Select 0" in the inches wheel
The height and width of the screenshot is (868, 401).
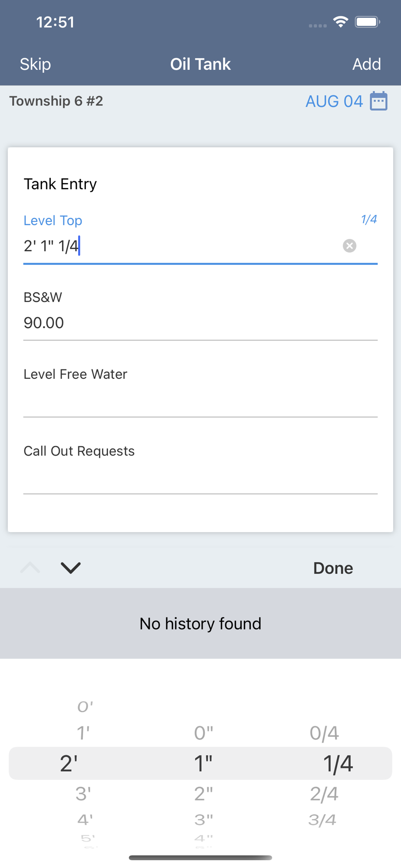pyautogui.click(x=203, y=733)
